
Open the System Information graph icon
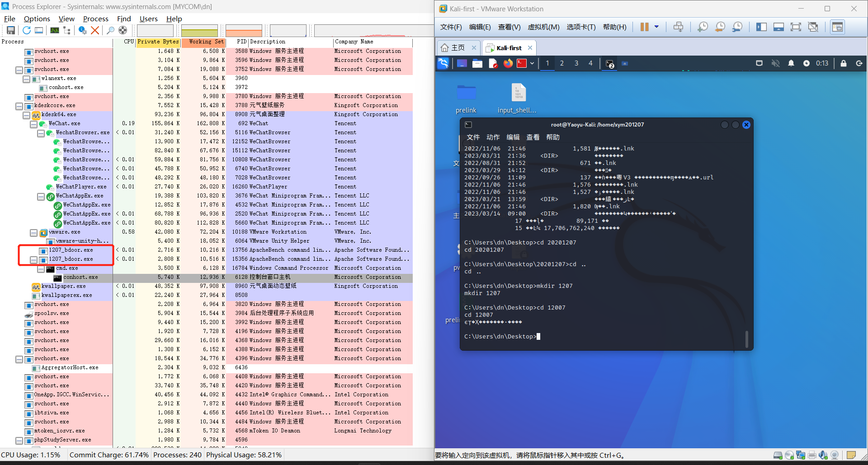[x=55, y=30]
